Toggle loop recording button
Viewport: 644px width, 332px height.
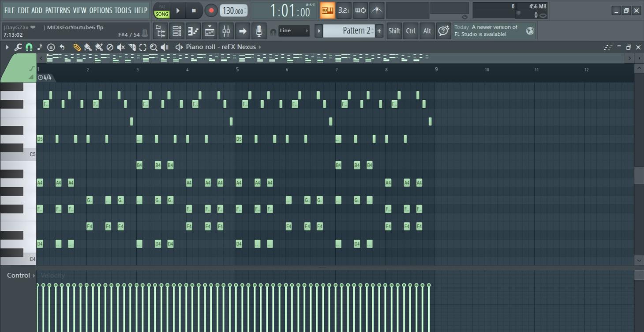point(360,11)
